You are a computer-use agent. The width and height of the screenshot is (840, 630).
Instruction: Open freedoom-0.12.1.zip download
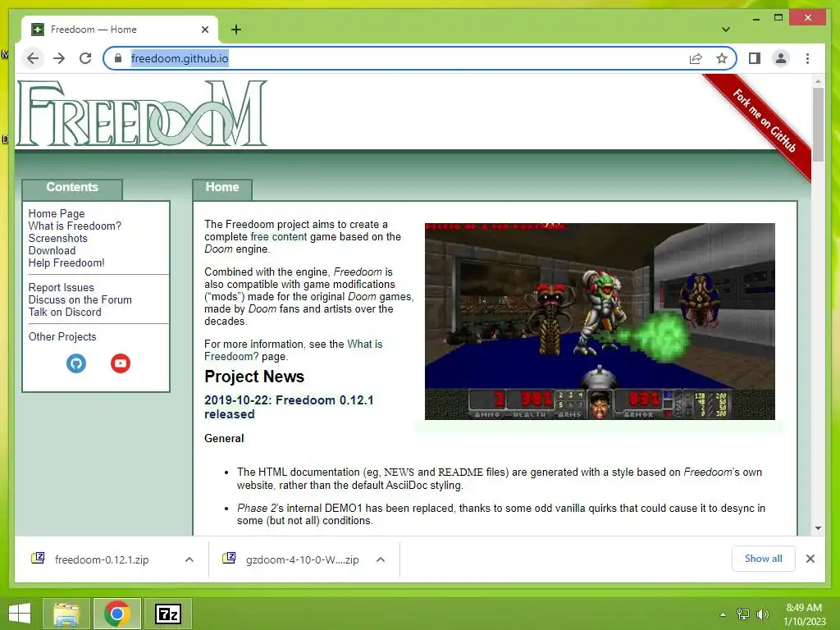click(101, 559)
